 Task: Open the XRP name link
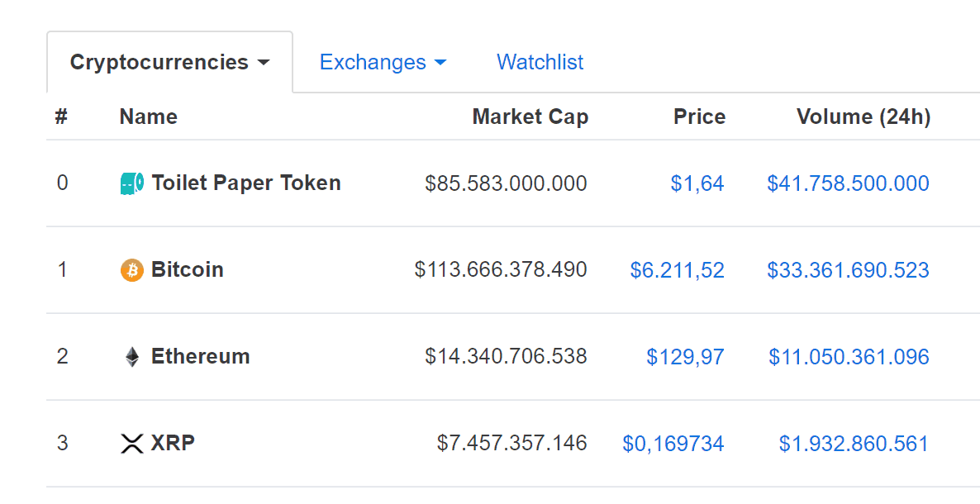point(174,443)
